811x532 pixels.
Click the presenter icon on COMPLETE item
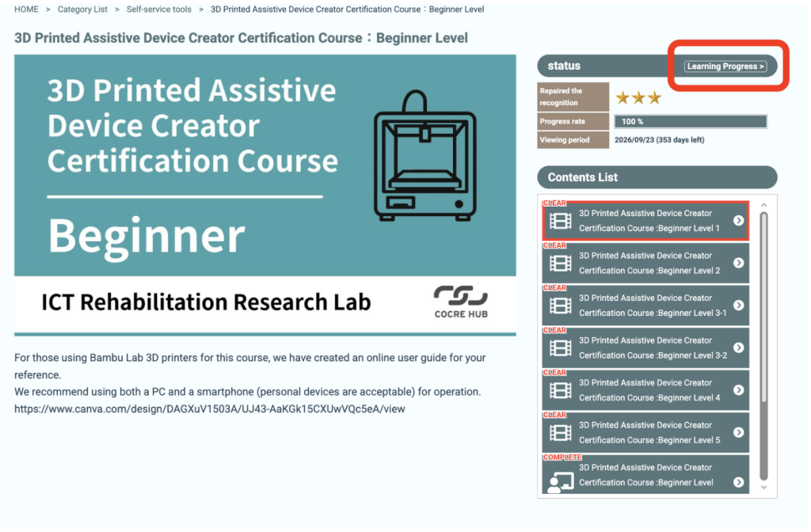[560, 481]
